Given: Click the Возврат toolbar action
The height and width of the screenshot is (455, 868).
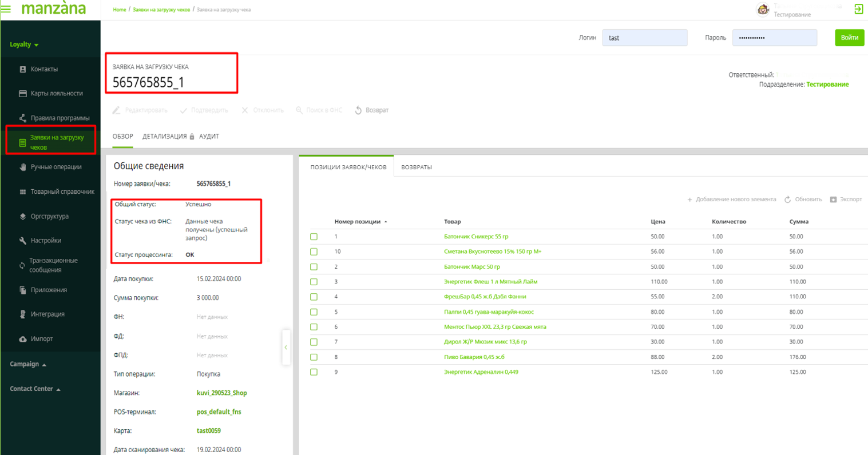Looking at the screenshot, I should (372, 110).
